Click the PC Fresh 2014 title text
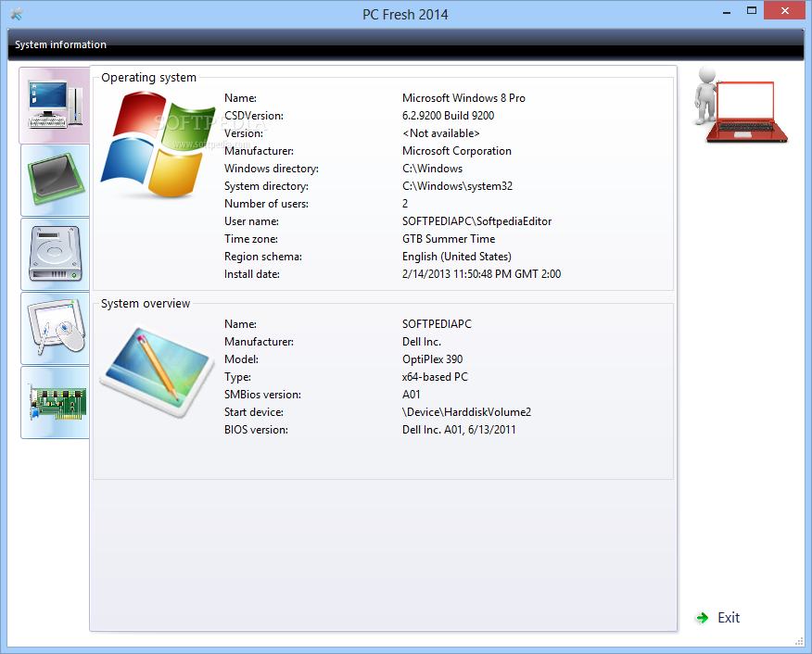Image resolution: width=812 pixels, height=654 pixels. [405, 15]
